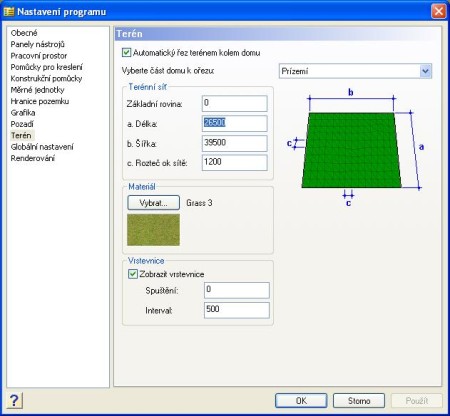Focus the Interval input field
This screenshot has width=450, height=416.
[237, 310]
